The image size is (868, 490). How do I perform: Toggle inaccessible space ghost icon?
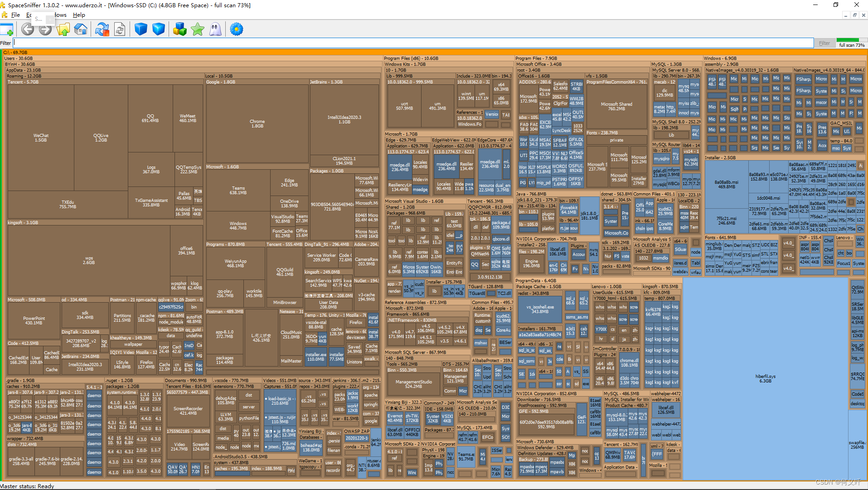pyautogui.click(x=215, y=29)
